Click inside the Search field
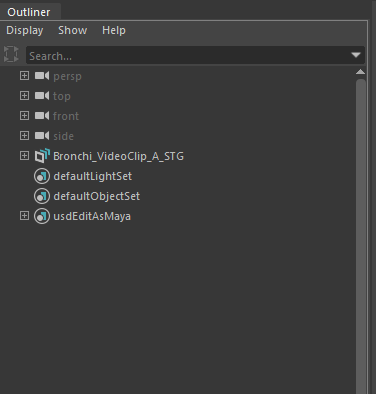This screenshot has height=394, width=376. pos(188,56)
